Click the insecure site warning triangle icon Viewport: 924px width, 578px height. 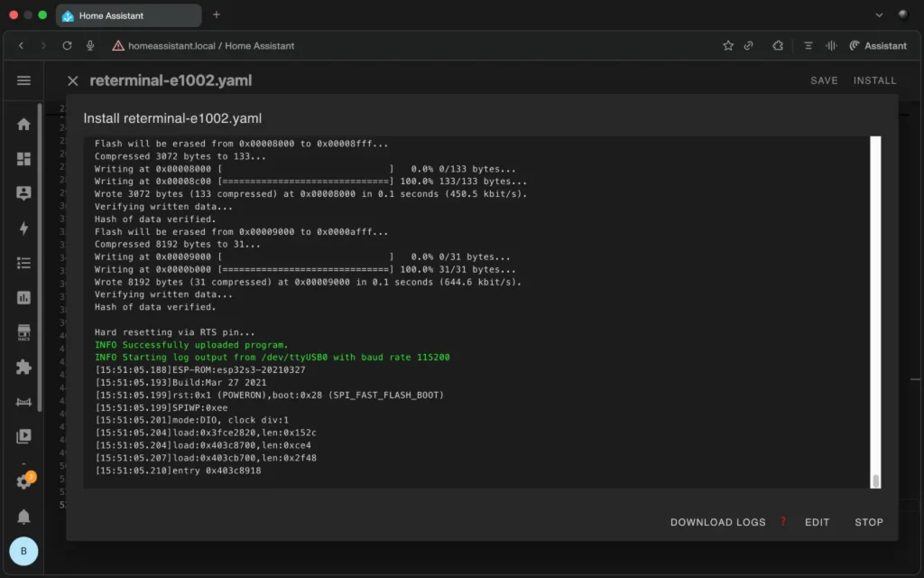point(118,45)
